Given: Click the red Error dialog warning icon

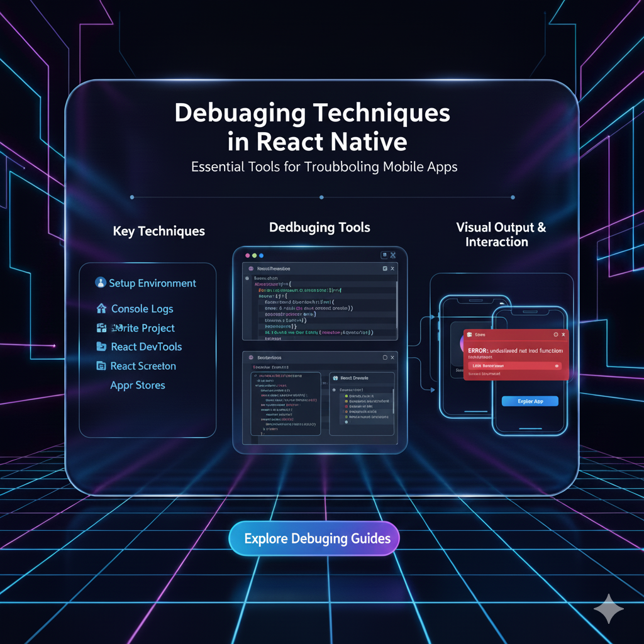Looking at the screenshot, I should 469,335.
